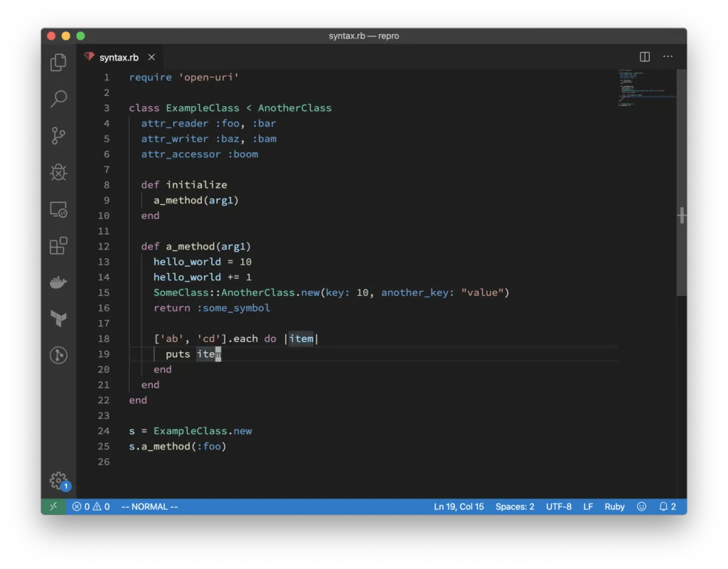
Task: Click the vertical editor scrollbar thumb
Action: click(x=681, y=182)
